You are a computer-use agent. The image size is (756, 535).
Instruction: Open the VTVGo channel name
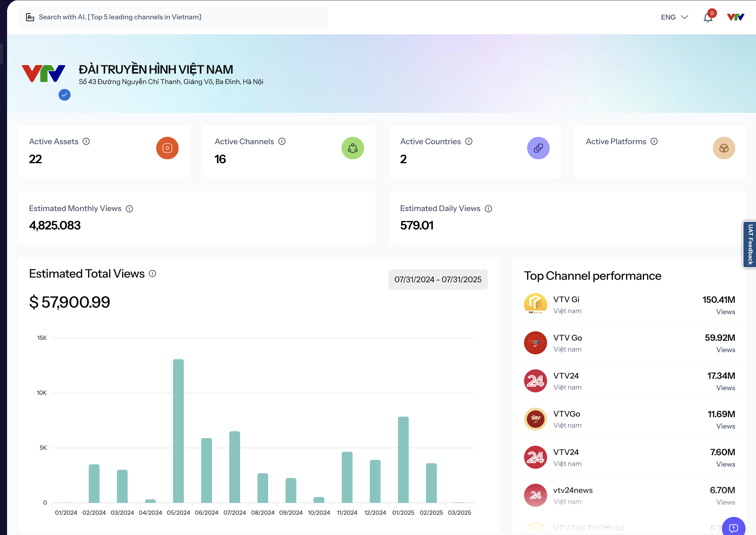pos(567,414)
